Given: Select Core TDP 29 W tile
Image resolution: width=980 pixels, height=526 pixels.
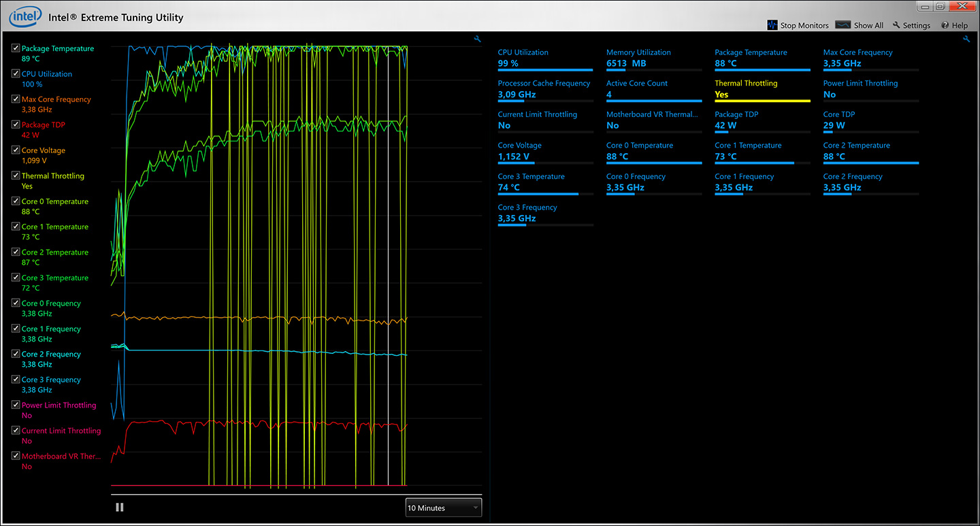Looking at the screenshot, I should (871, 121).
